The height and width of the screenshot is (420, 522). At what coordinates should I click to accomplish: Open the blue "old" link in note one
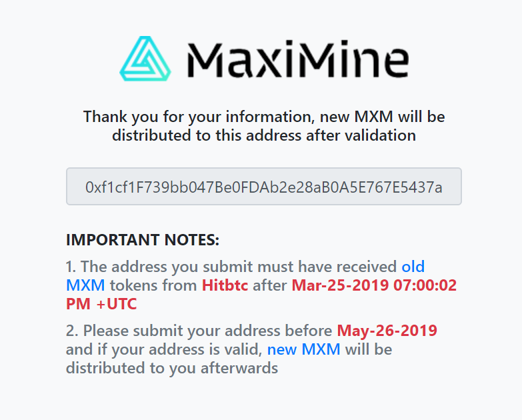pos(413,267)
